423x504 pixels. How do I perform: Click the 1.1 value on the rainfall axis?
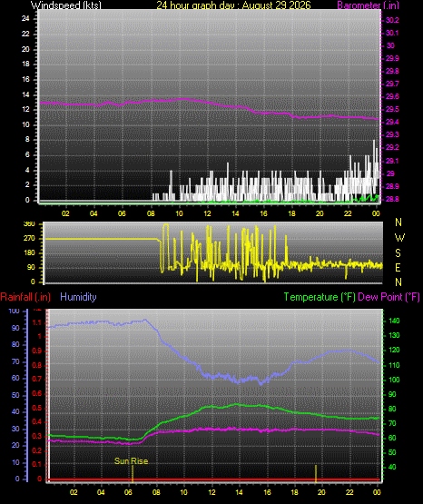coord(37,322)
